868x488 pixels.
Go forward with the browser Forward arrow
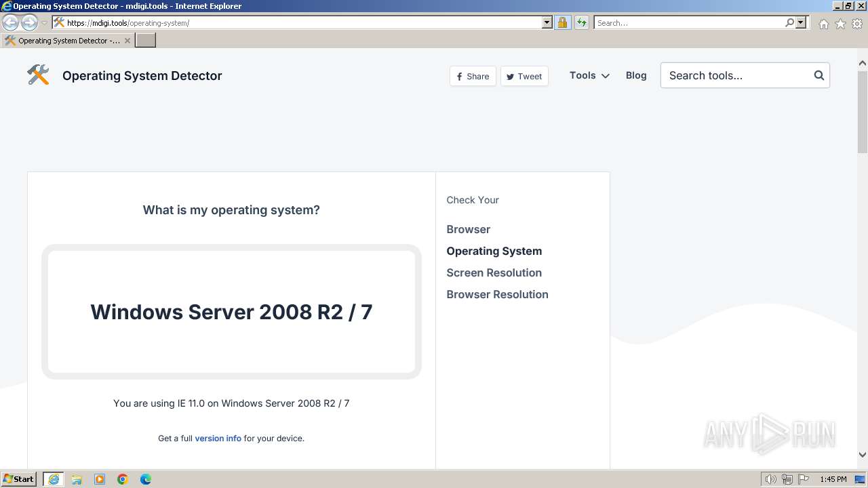(29, 22)
